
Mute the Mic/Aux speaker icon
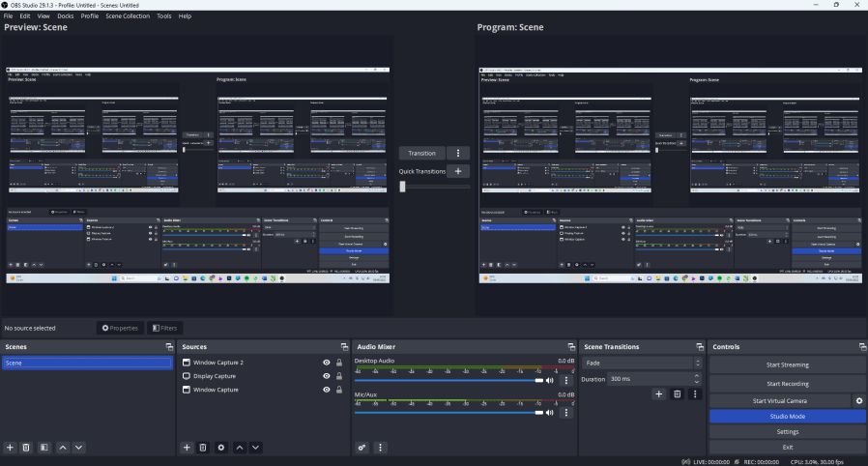pos(550,412)
